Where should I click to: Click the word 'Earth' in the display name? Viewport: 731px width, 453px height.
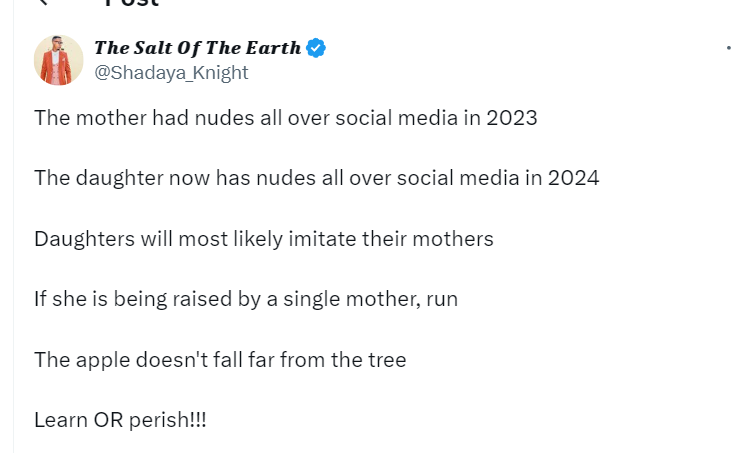coord(273,48)
